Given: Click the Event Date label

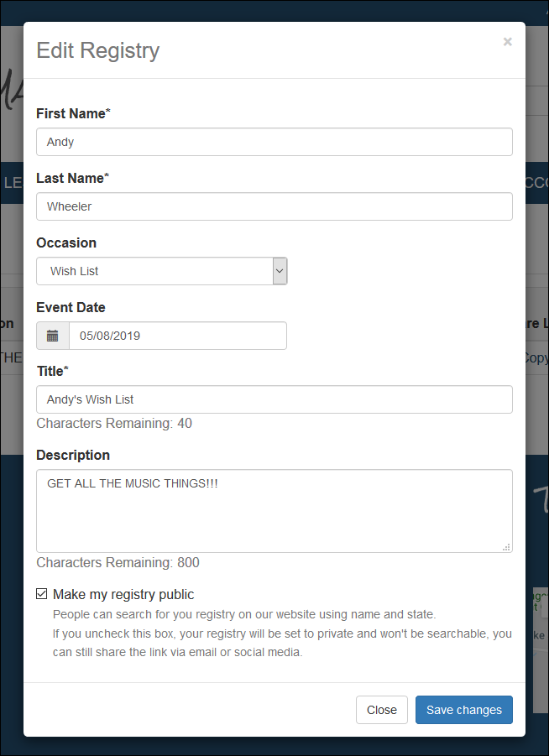Looking at the screenshot, I should [x=71, y=307].
